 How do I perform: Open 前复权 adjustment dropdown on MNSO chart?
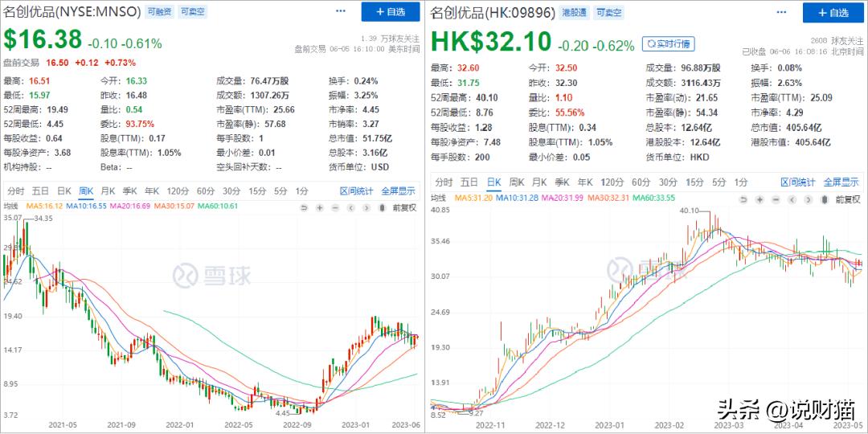[x=404, y=207]
